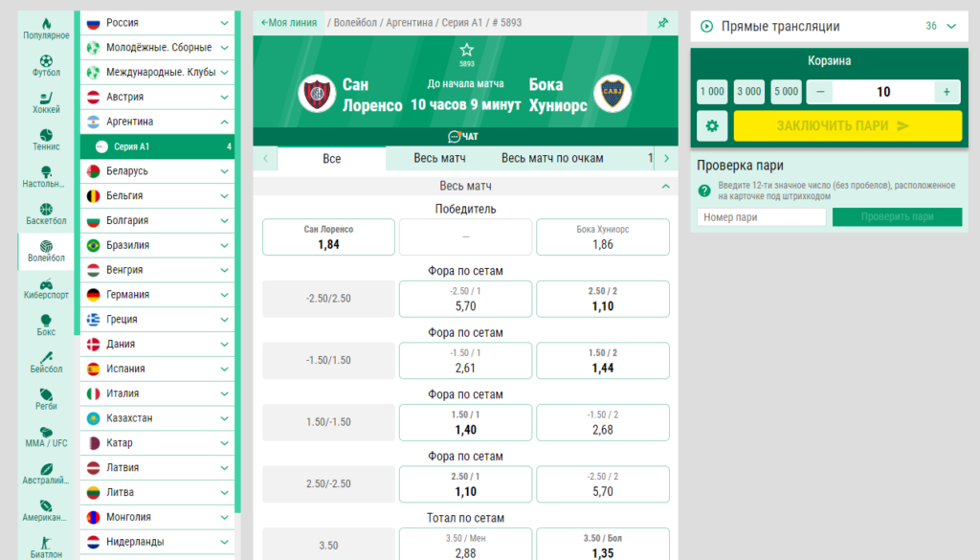Open the MMA / UFC category
Viewport: 980px width, 560px height.
coord(46,437)
